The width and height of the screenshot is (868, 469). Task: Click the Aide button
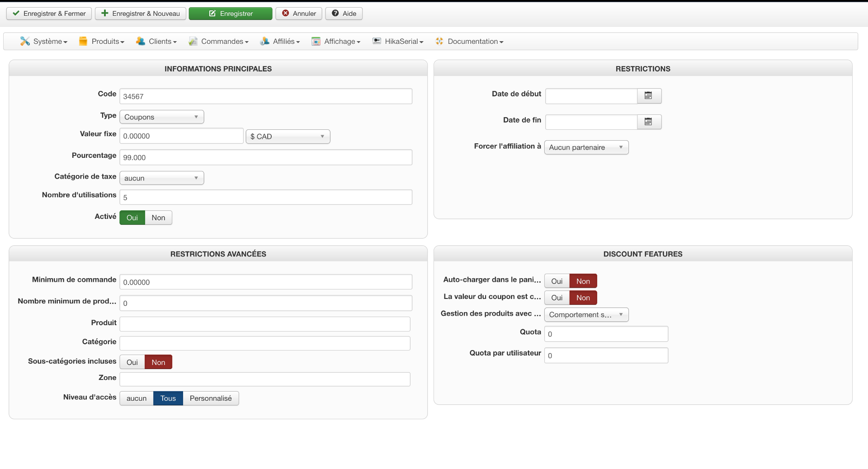(x=344, y=14)
